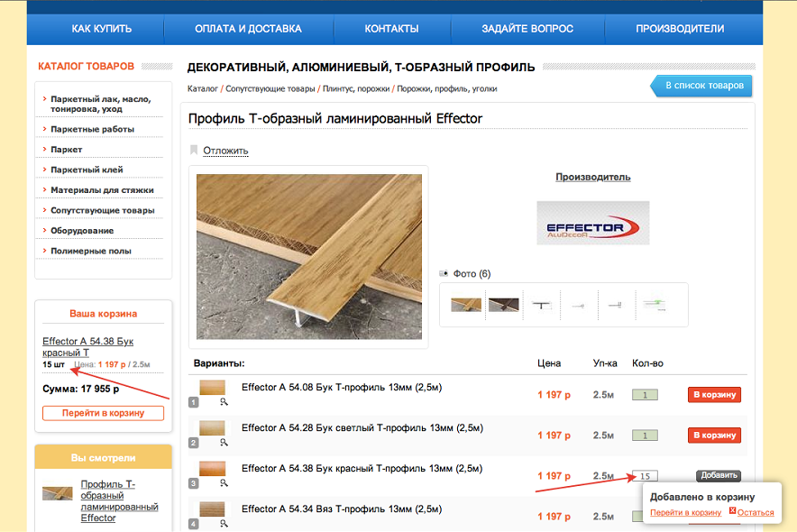Select first light wood photo thumbnail
Viewport: 797px width, 532px height.
(x=466, y=305)
